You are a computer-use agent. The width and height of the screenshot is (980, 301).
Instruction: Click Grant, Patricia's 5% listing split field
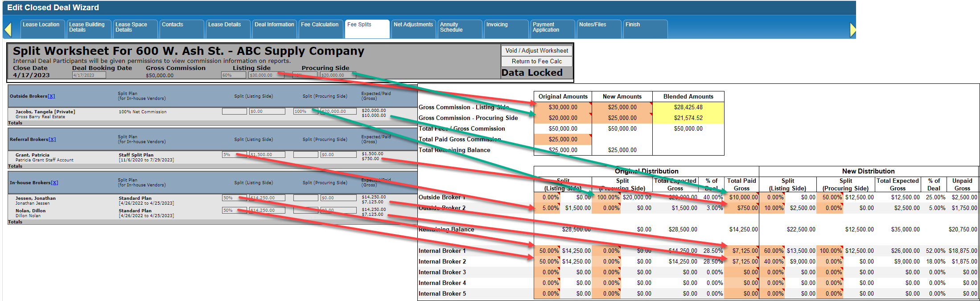[x=234, y=155]
